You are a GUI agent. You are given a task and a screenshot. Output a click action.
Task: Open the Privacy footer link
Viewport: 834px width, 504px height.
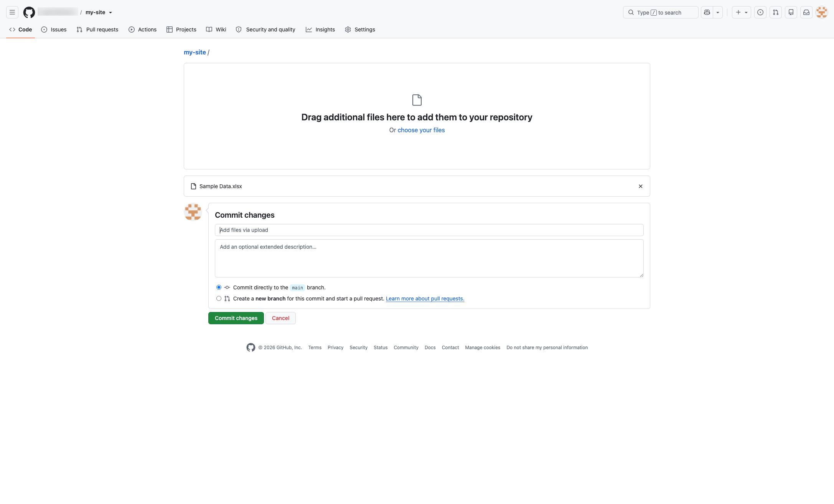click(x=335, y=348)
